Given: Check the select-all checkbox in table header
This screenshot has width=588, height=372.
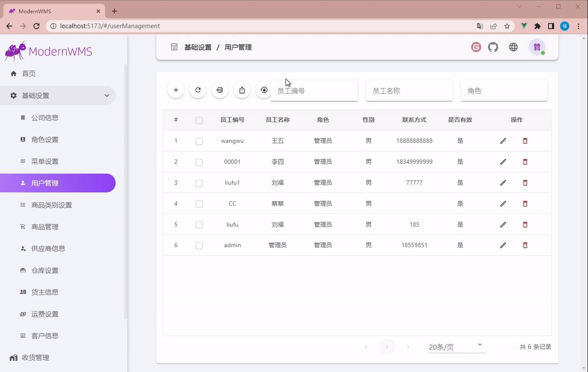Looking at the screenshot, I should tap(199, 120).
